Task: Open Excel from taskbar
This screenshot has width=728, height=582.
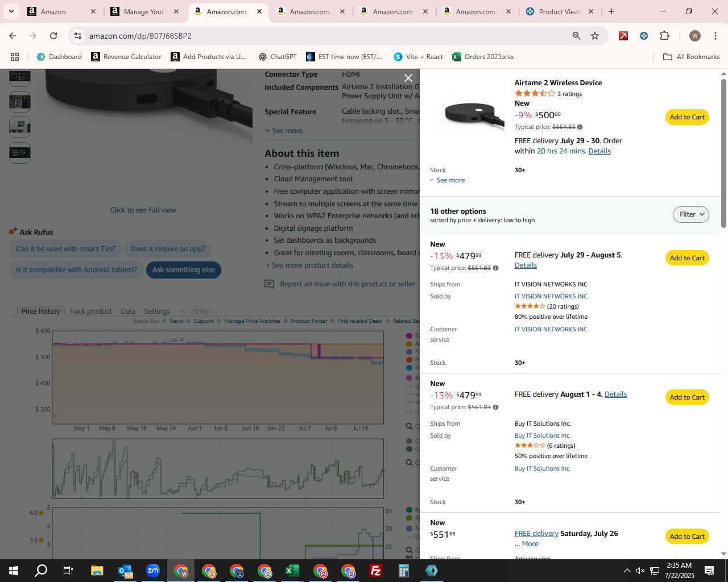Action: (292, 571)
